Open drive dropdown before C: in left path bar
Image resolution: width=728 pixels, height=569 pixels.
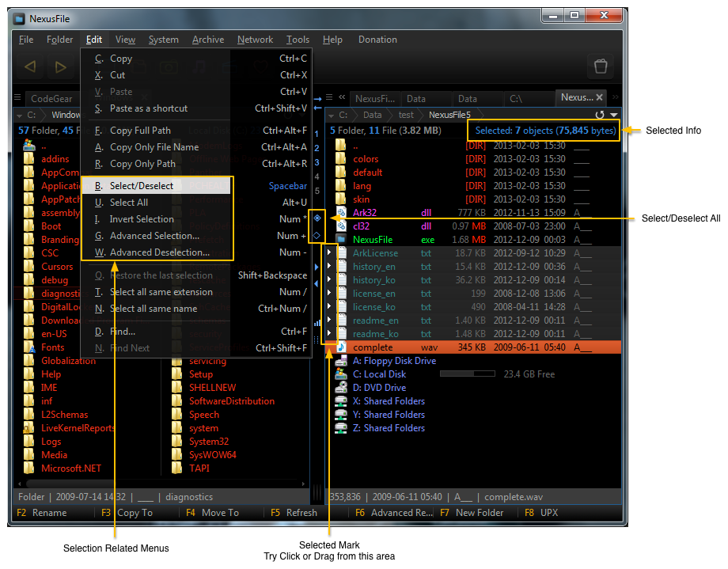click(x=20, y=116)
